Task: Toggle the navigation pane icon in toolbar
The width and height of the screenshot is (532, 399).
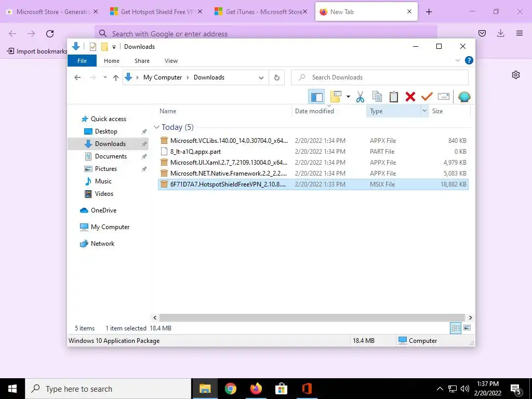Action: [x=316, y=97]
